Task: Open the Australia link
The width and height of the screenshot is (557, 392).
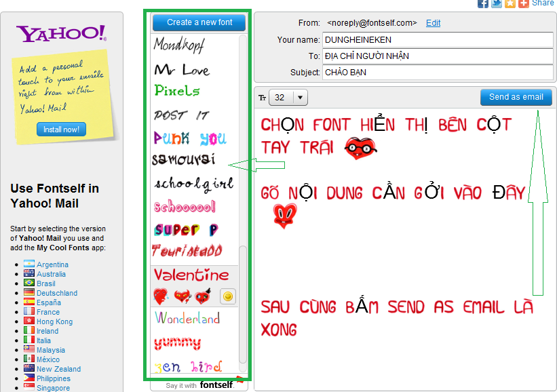Action: [51, 274]
